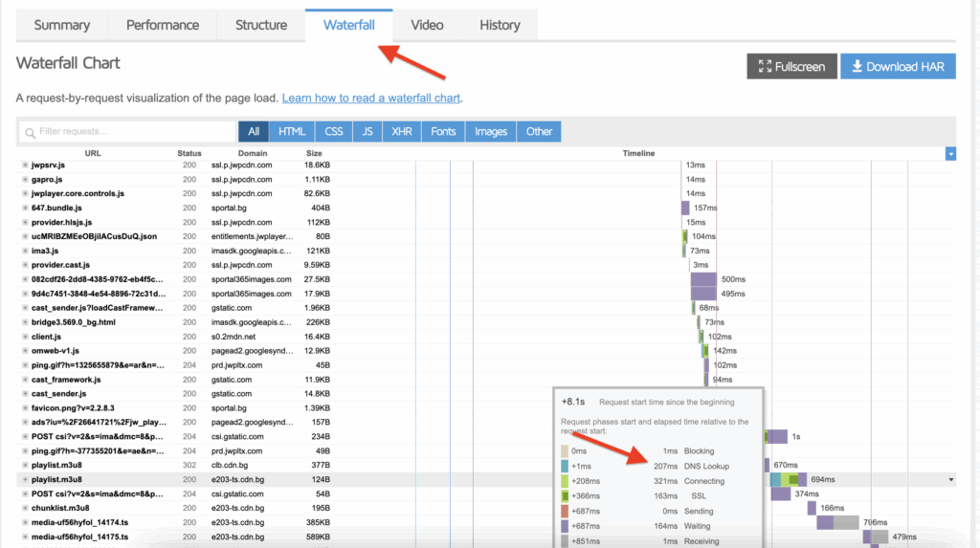The width and height of the screenshot is (980, 548).
Task: Click the 157ms bar of 647.bundle.js
Action: point(685,208)
